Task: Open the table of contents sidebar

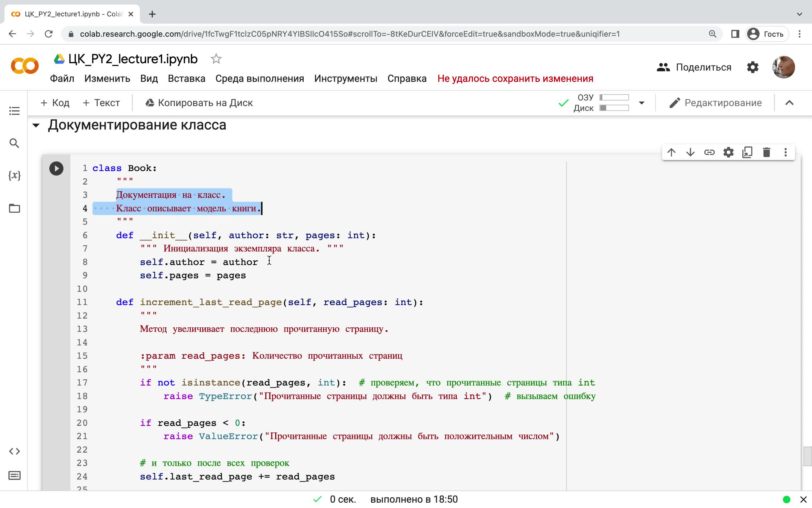Action: (14, 111)
